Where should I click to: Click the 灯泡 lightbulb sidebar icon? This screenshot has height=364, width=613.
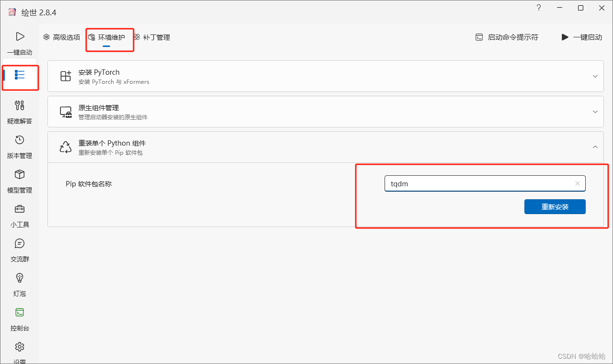(20, 284)
